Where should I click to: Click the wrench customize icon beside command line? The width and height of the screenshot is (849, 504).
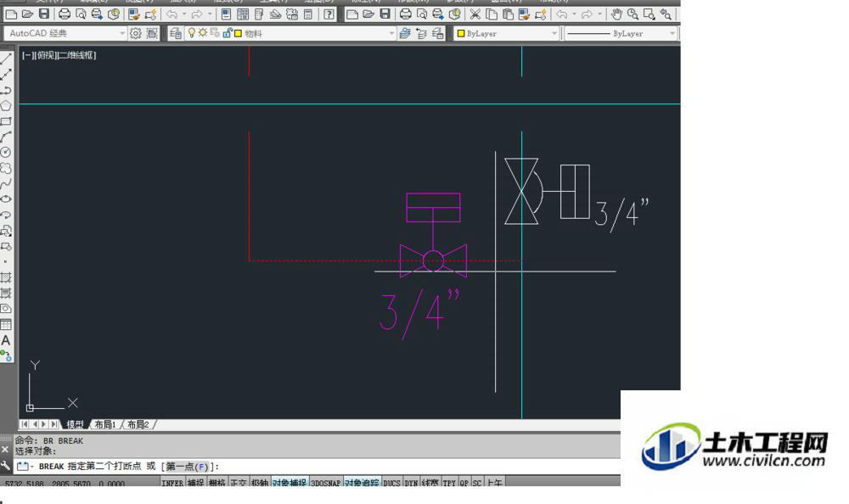click(x=5, y=466)
